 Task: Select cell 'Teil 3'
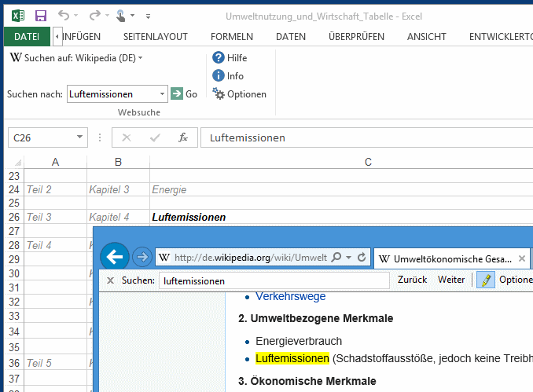click(55, 217)
